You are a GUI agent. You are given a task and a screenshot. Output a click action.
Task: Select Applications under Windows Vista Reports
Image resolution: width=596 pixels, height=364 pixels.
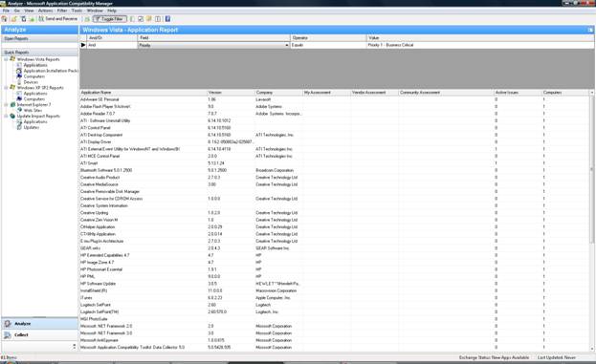tap(35, 65)
